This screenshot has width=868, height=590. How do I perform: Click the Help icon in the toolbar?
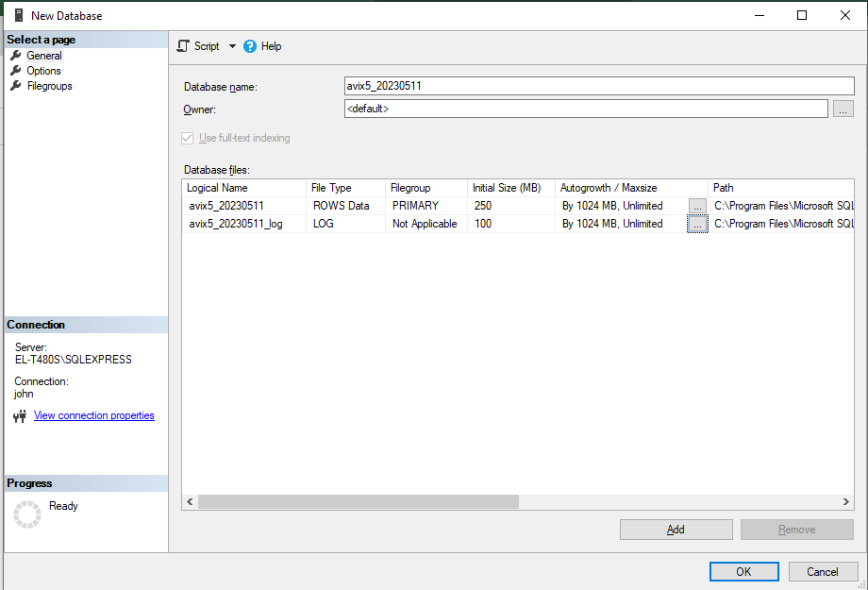250,46
